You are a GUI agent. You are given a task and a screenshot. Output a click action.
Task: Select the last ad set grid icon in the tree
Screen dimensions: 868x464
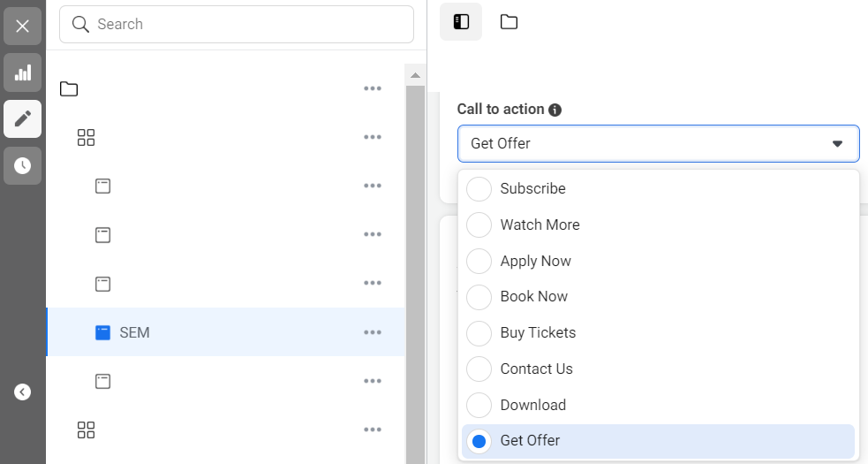(x=86, y=430)
